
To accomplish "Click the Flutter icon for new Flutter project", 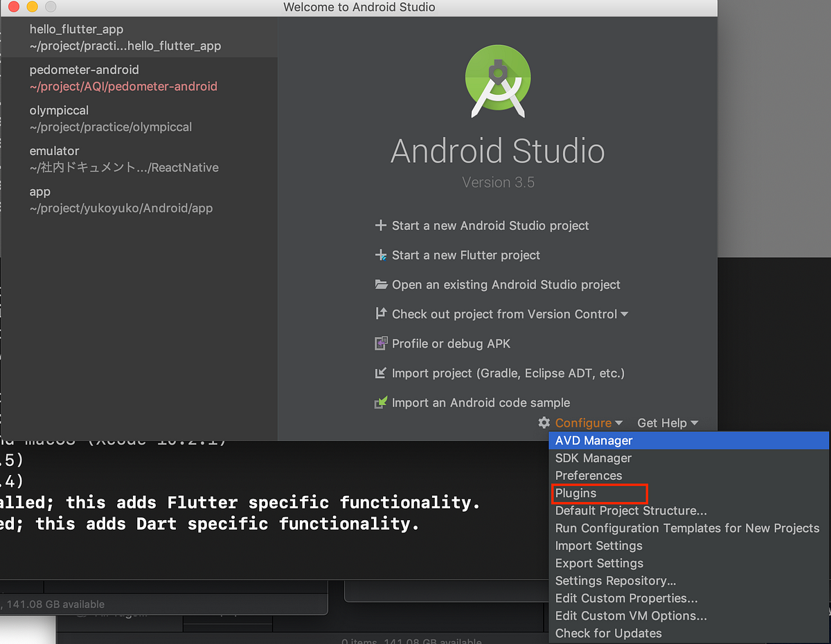I will (x=381, y=255).
